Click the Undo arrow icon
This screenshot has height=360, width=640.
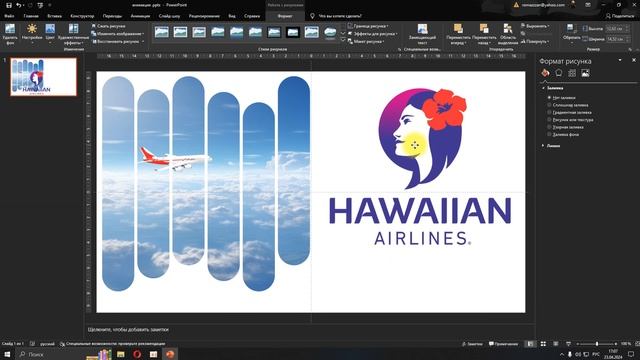click(18, 5)
